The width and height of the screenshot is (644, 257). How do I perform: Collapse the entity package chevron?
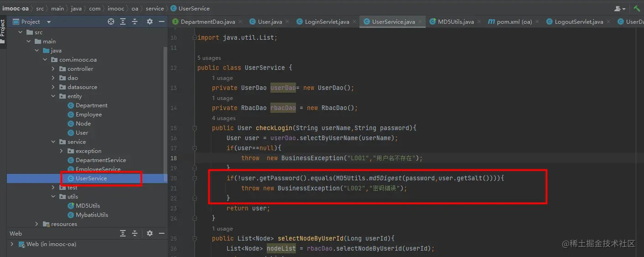pyautogui.click(x=53, y=96)
